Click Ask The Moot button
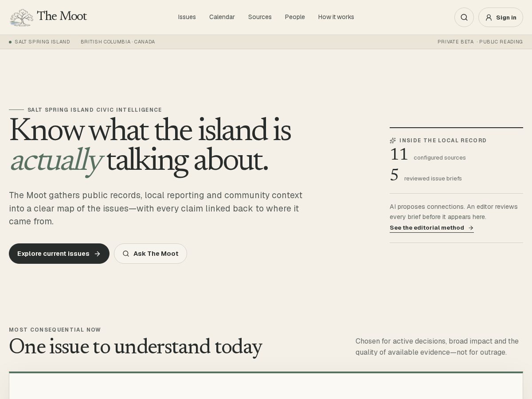This screenshot has height=399, width=532. (x=150, y=254)
